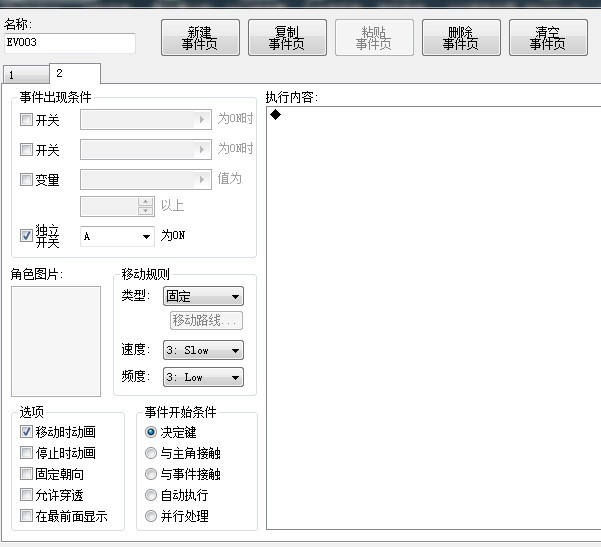The height and width of the screenshot is (547, 601).
Task: Click the 角色图片 graphic selection box
Action: click(x=56, y=341)
